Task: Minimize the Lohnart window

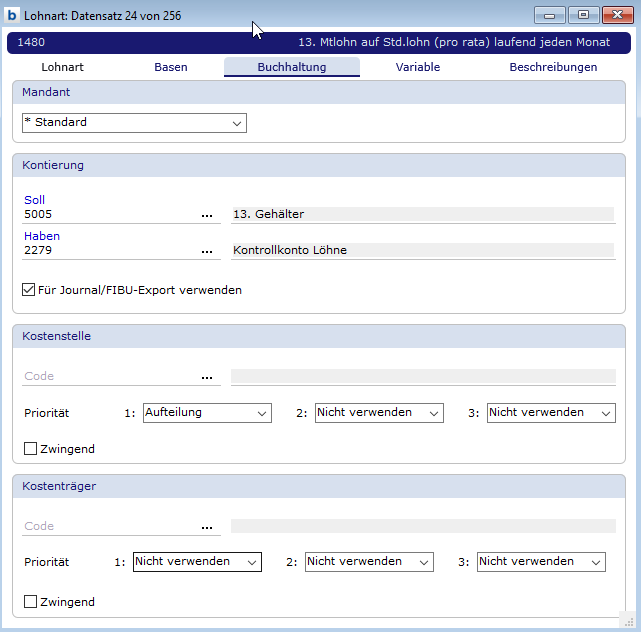Action: coord(550,15)
